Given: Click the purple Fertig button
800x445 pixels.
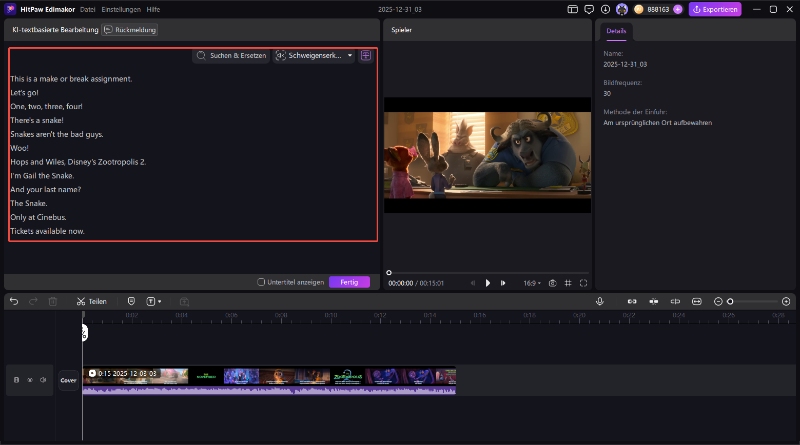Looking at the screenshot, I should click(x=348, y=282).
